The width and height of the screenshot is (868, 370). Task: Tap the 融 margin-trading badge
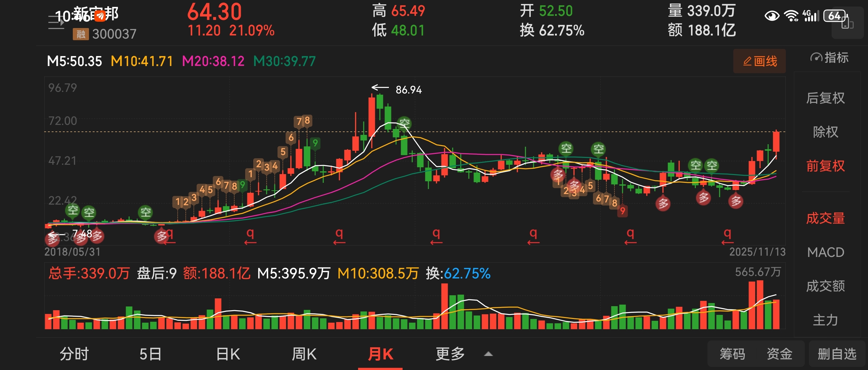click(x=81, y=34)
